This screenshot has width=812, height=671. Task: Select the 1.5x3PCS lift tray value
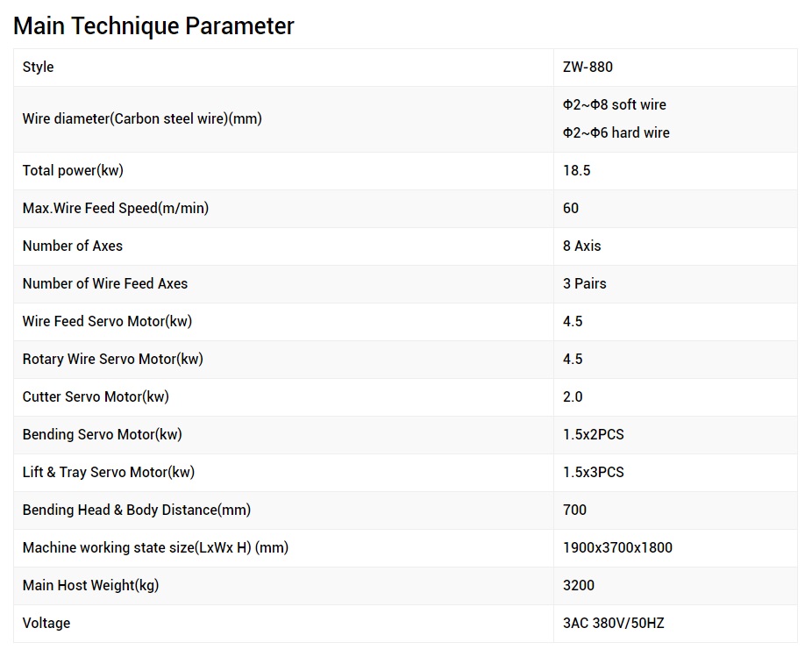tap(594, 473)
